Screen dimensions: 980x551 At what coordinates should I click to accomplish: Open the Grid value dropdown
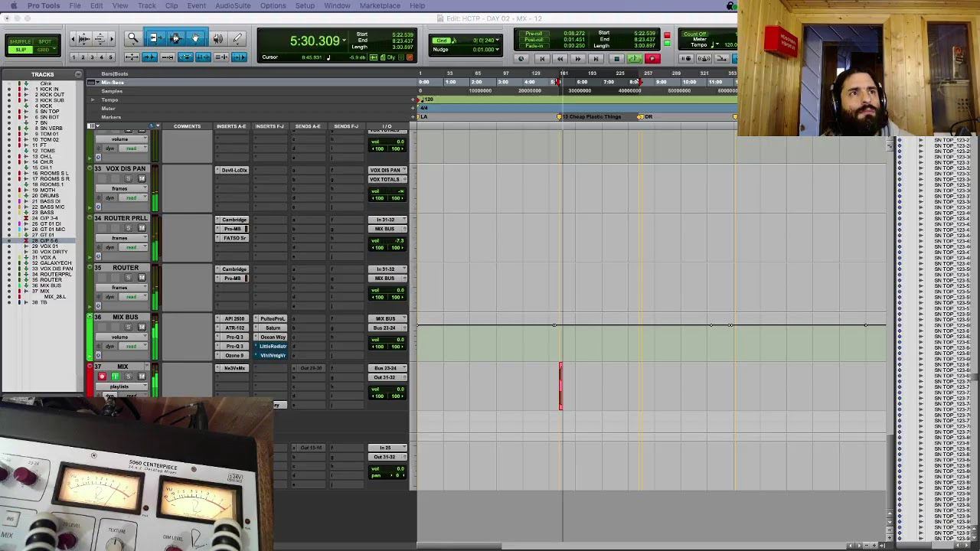498,41
